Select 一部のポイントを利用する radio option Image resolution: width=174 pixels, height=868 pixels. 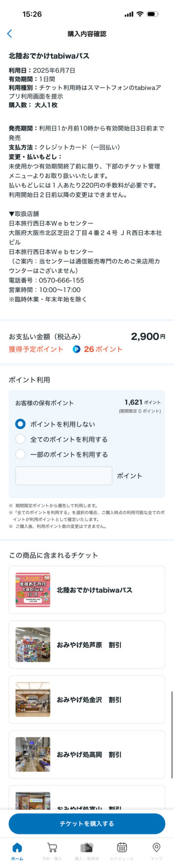(x=20, y=454)
